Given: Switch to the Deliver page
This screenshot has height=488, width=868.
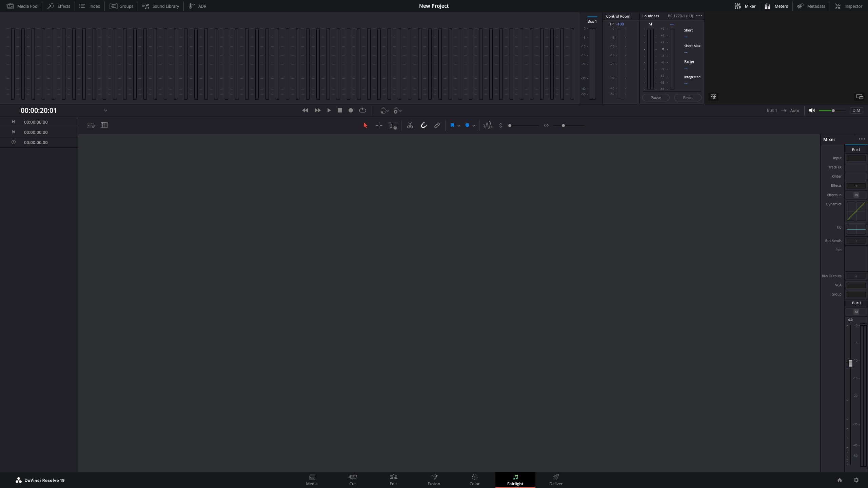Looking at the screenshot, I should point(555,480).
